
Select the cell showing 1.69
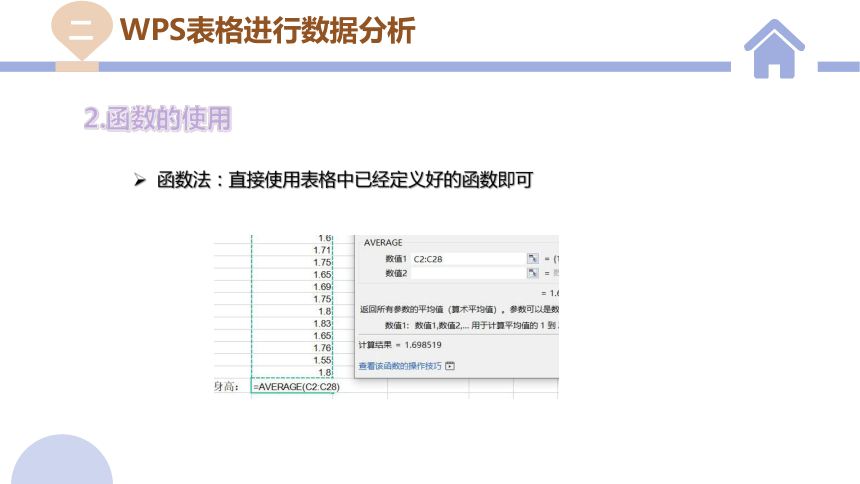292,286
